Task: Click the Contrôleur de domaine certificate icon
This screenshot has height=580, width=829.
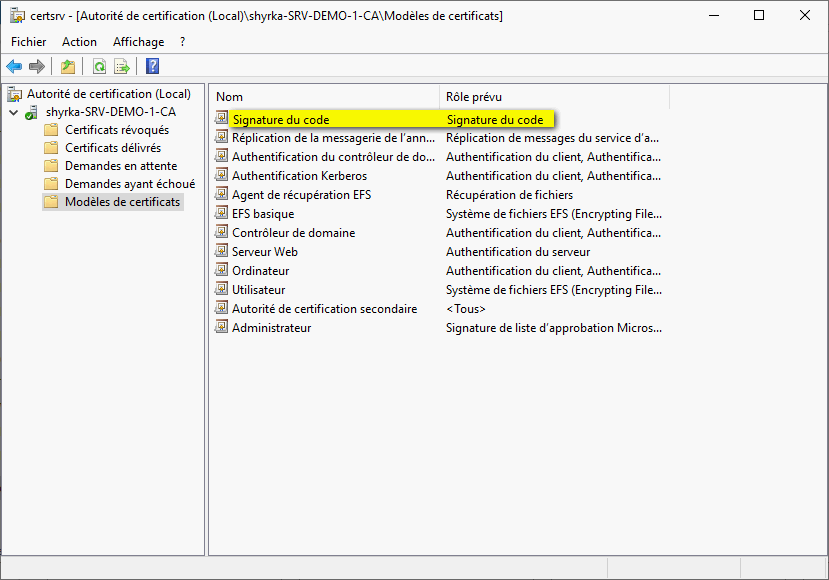Action: [223, 233]
